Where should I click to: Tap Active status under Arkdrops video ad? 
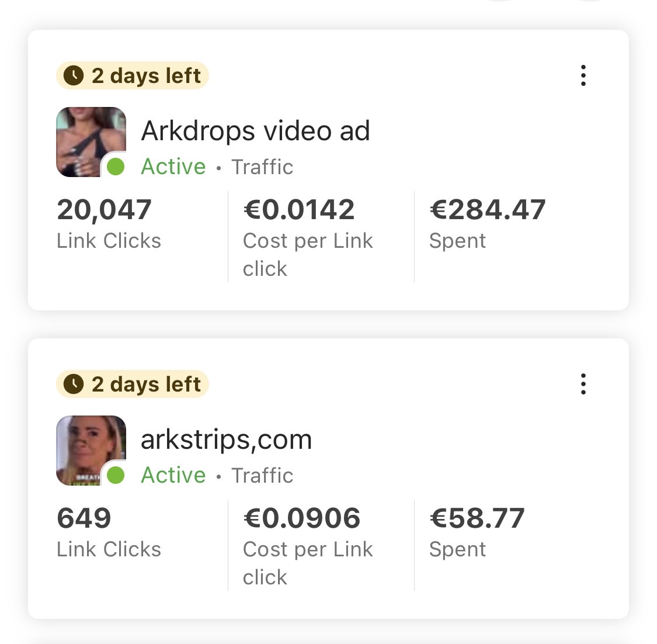coord(173,167)
